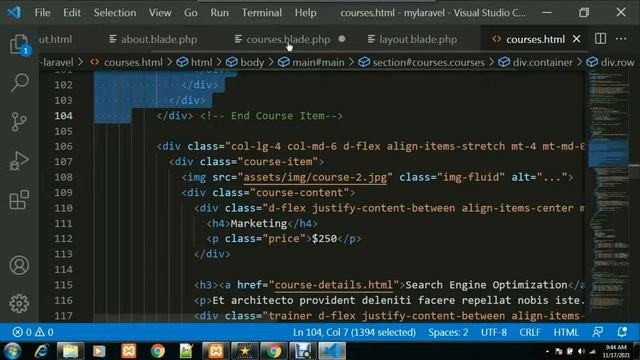Open the first Chrome taskbar icon
The image size is (640, 360).
pos(158,351)
